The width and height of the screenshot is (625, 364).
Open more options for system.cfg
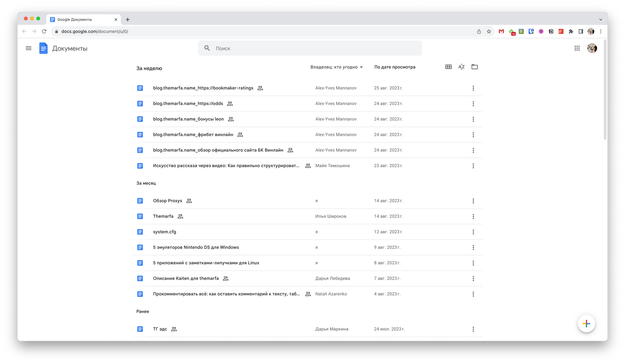[473, 232]
